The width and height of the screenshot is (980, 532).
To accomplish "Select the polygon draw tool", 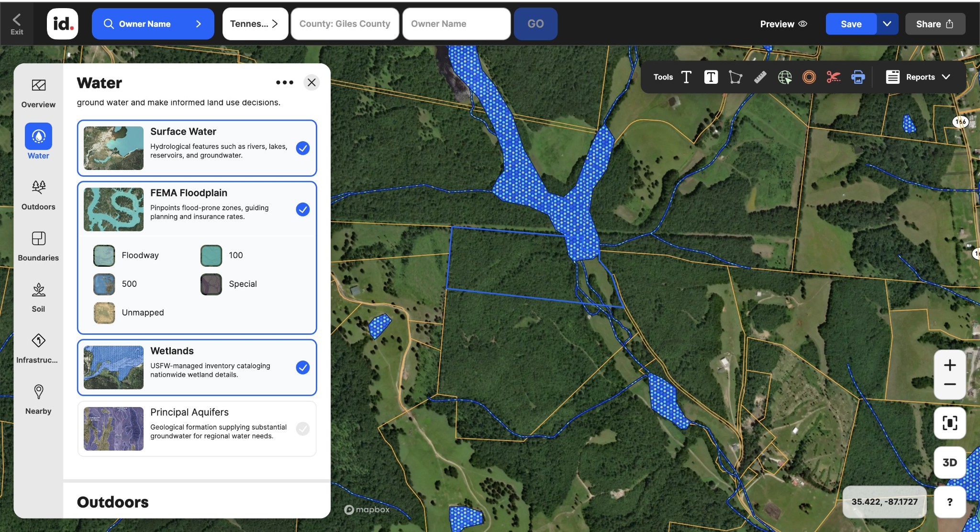I will pyautogui.click(x=735, y=77).
